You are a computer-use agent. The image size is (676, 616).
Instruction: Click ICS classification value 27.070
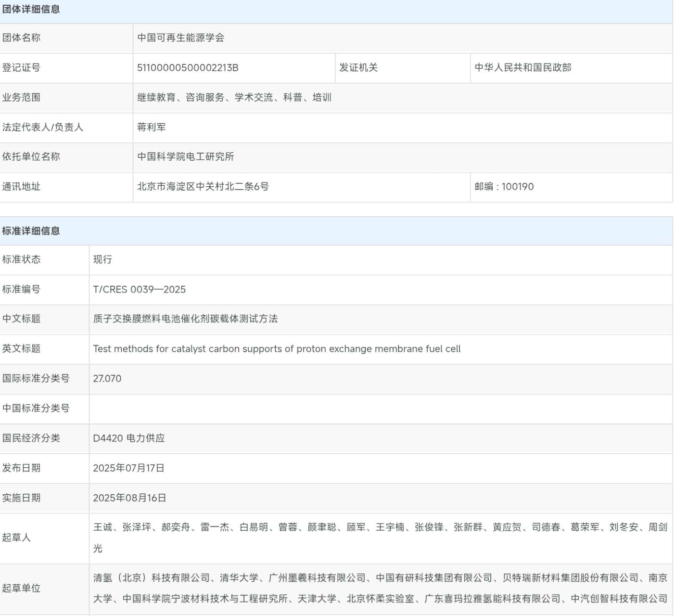[107, 378]
